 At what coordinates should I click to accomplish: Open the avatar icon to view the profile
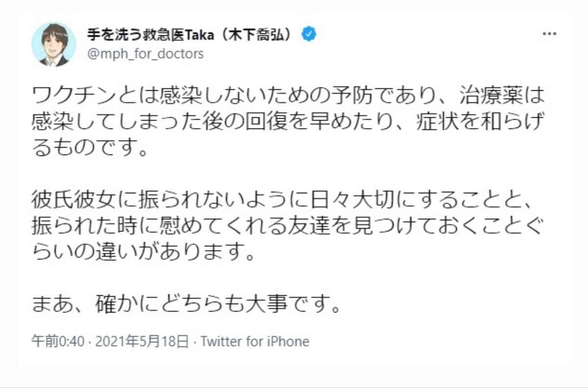coord(54,44)
